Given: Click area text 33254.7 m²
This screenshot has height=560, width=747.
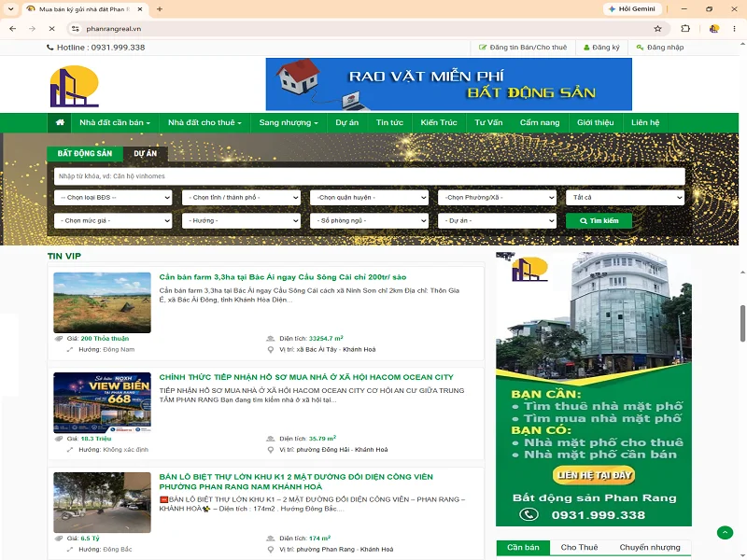Looking at the screenshot, I should pos(326,339).
